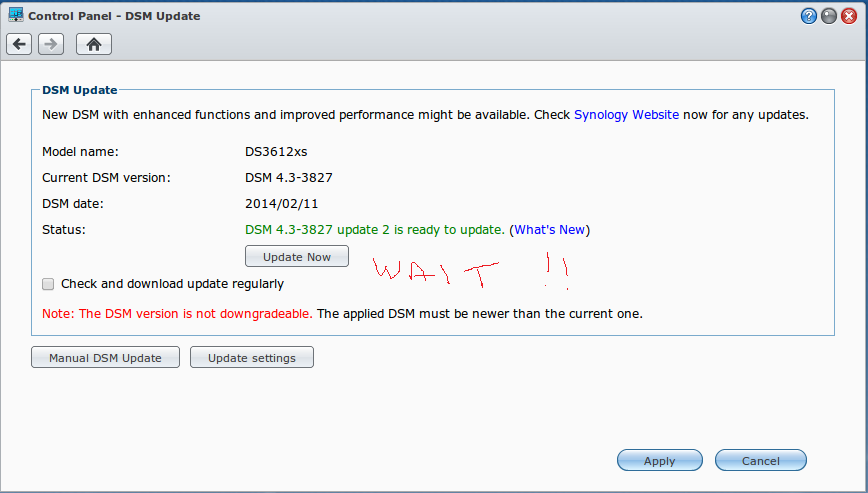The height and width of the screenshot is (493, 868).
Task: Go to Control Panel home
Action: click(94, 44)
